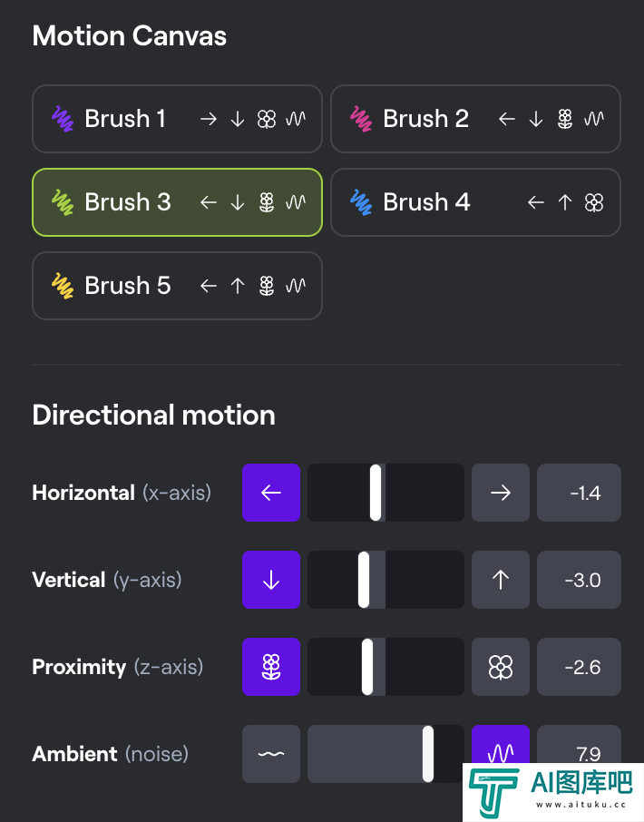
Task: Select the potted flower Proximity icon
Action: coord(271,667)
